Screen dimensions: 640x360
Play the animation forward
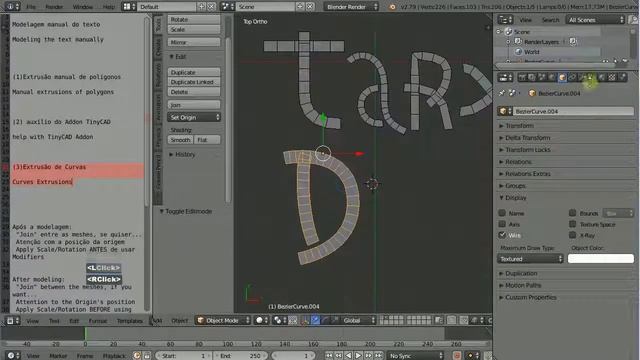[358, 356]
